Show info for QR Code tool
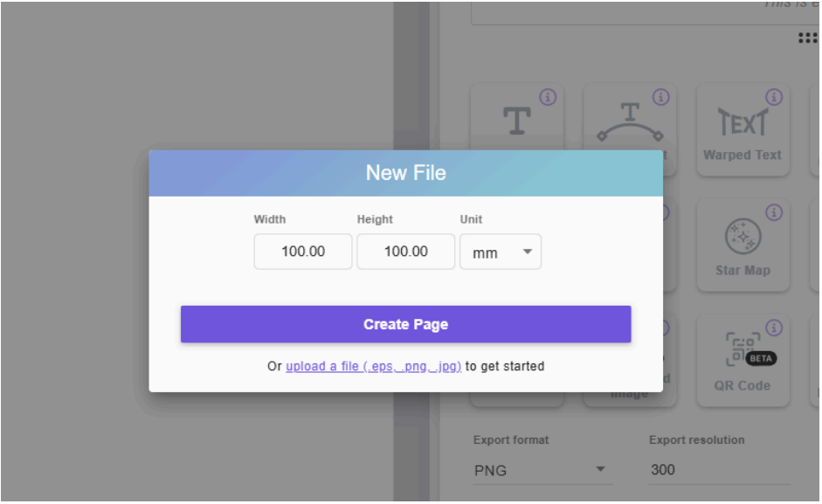Viewport: 822px width, 504px height. point(774,328)
